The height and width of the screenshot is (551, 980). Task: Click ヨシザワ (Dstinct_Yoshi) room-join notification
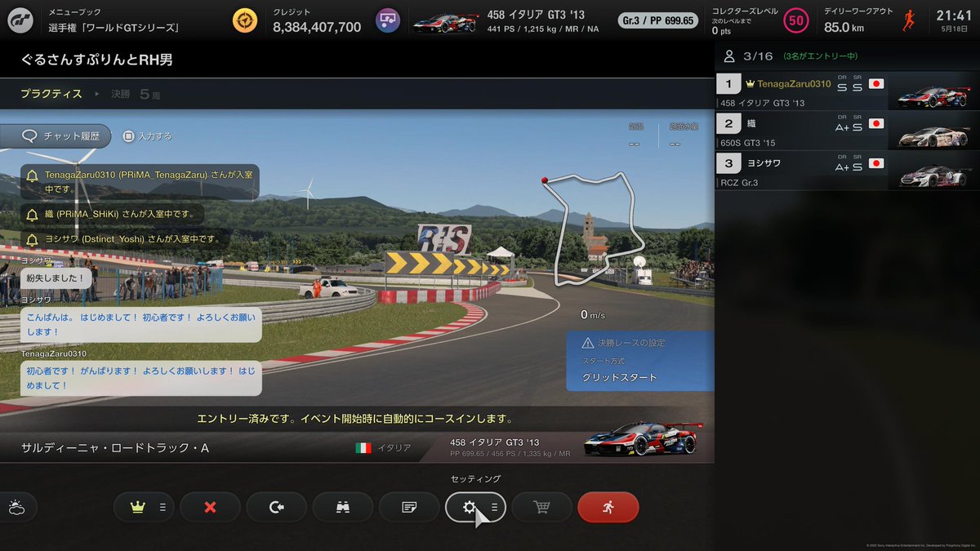pyautogui.click(x=122, y=239)
